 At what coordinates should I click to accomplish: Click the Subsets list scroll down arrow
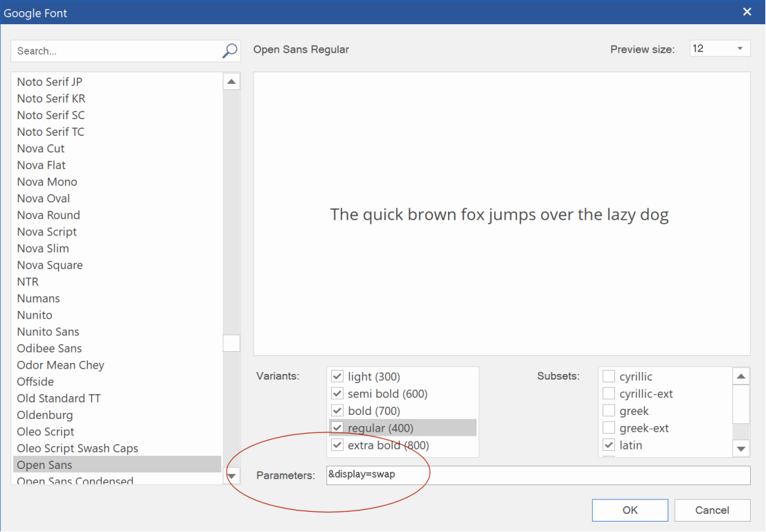[x=741, y=448]
